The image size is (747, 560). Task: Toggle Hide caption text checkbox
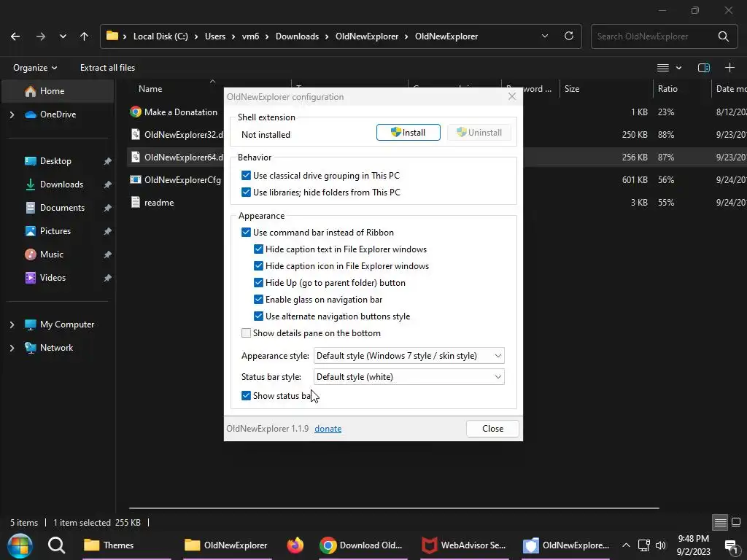258,249
